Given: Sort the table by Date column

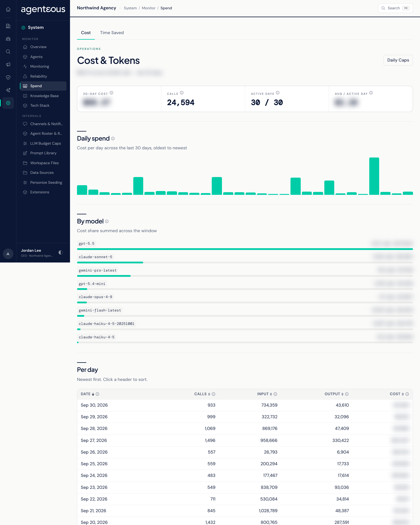Looking at the screenshot, I should pyautogui.click(x=87, y=394).
